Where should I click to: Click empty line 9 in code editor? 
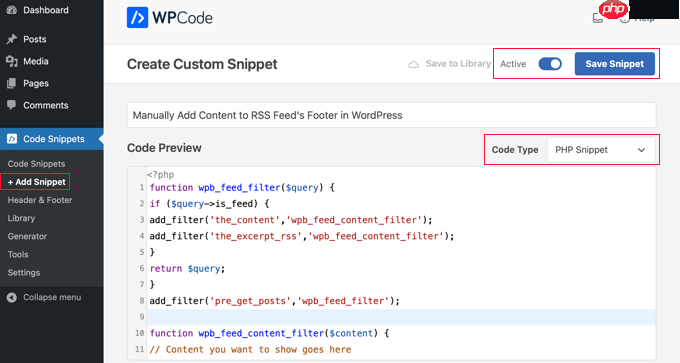(x=401, y=317)
